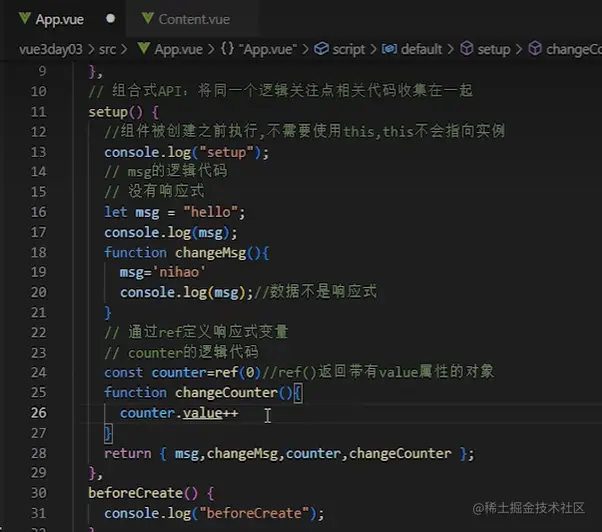602x532 pixels.
Task: Click the closing brace on line 21
Action: tap(108, 312)
